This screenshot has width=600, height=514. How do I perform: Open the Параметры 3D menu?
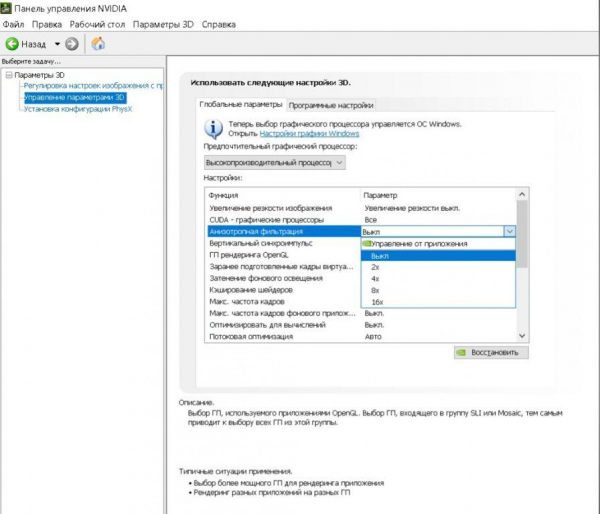[x=163, y=24]
